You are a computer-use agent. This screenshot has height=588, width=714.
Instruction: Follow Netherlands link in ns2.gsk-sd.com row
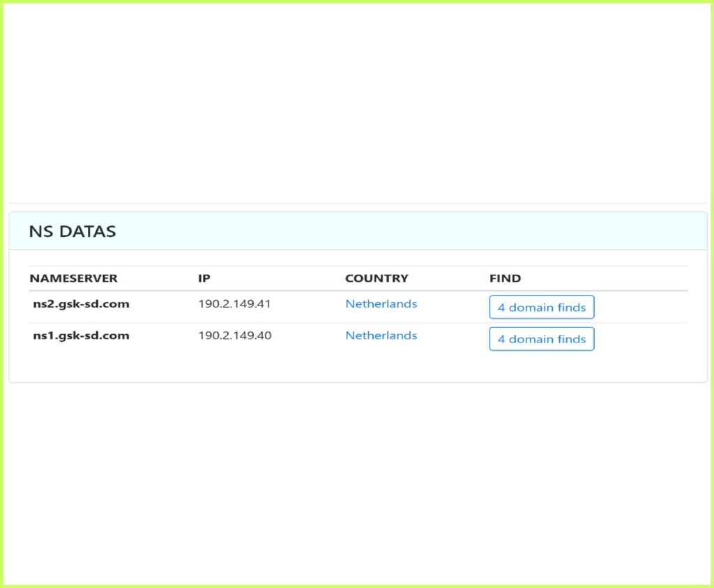[381, 304]
